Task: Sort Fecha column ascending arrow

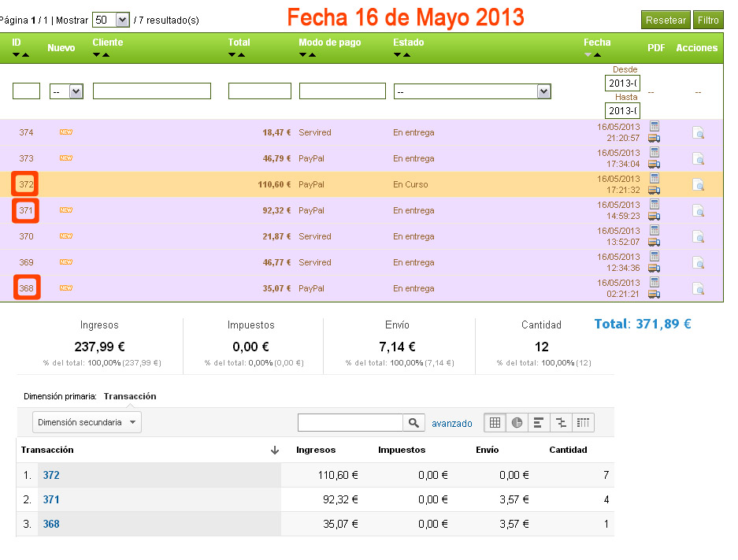Action: tap(597, 54)
